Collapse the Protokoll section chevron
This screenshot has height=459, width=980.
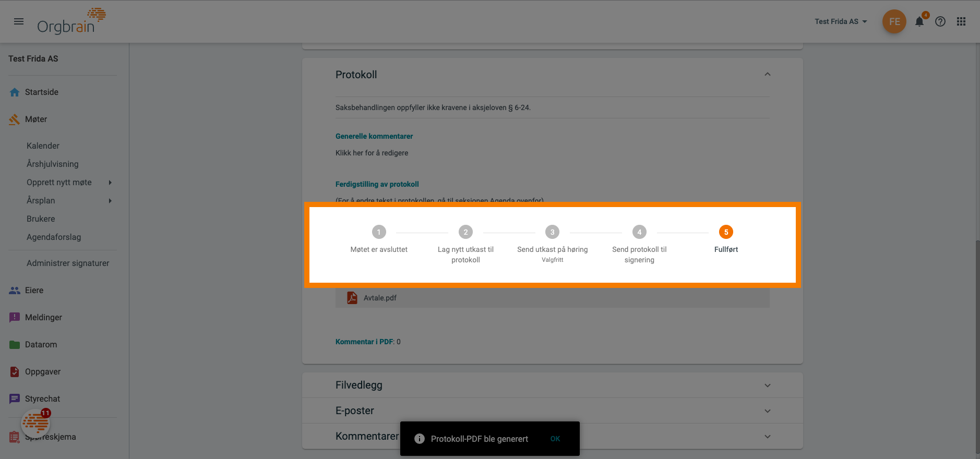(x=768, y=75)
